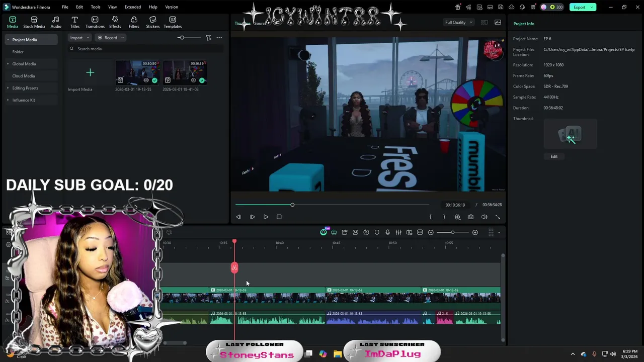
Task: Enter fullscreen preview
Action: pyautogui.click(x=498, y=217)
